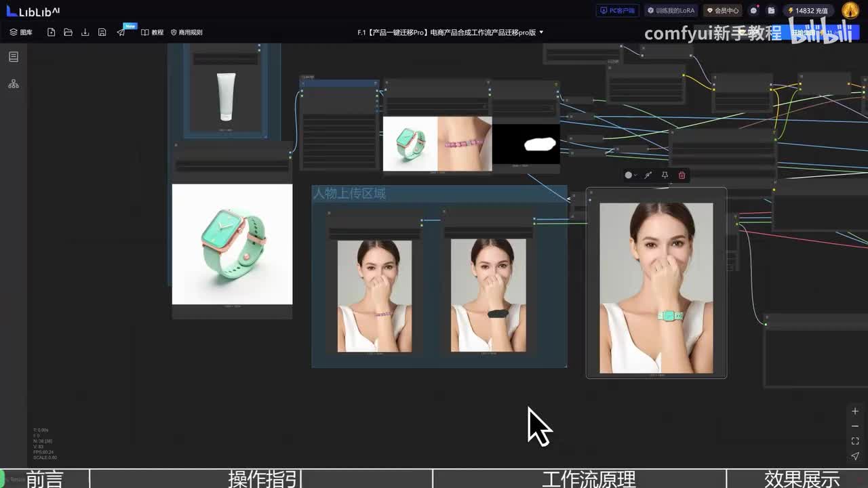Expand the workflow title dropdown arrow

pyautogui.click(x=541, y=33)
